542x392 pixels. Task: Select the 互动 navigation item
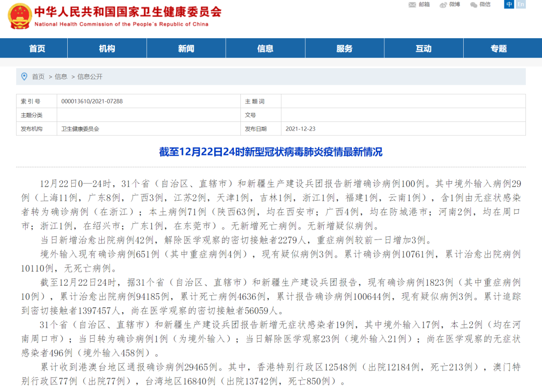pos(424,49)
